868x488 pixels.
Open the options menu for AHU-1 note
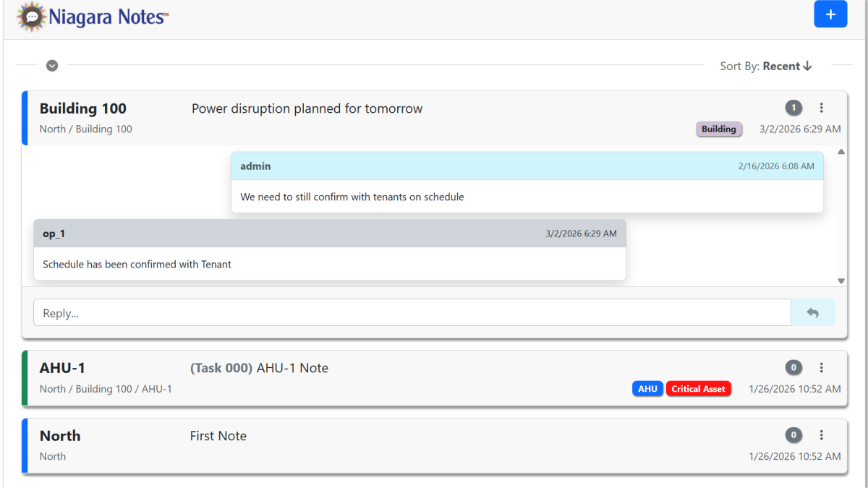[822, 367]
